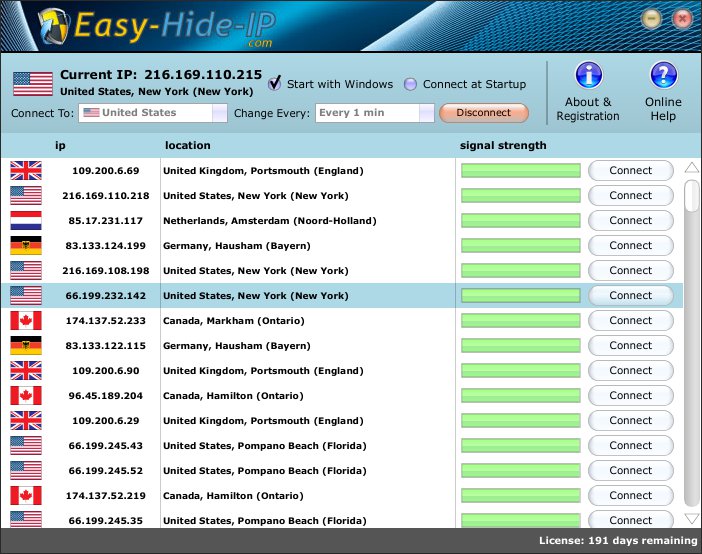Screen dimensions: 702x554
Task: Connect to 83.133.122.115 Hausham
Action: [x=630, y=346]
